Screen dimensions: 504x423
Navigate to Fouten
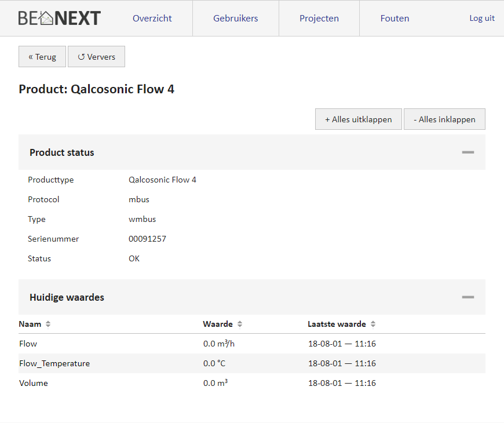(395, 19)
